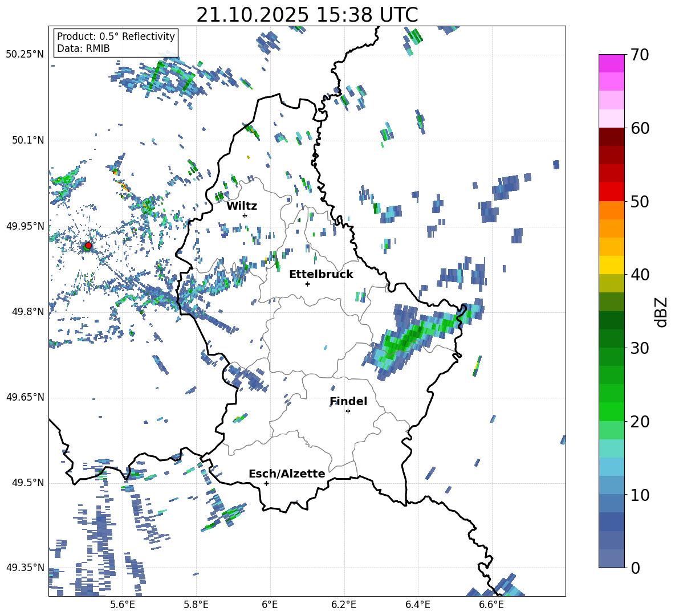Click the 6.2°E longitude label

(344, 605)
